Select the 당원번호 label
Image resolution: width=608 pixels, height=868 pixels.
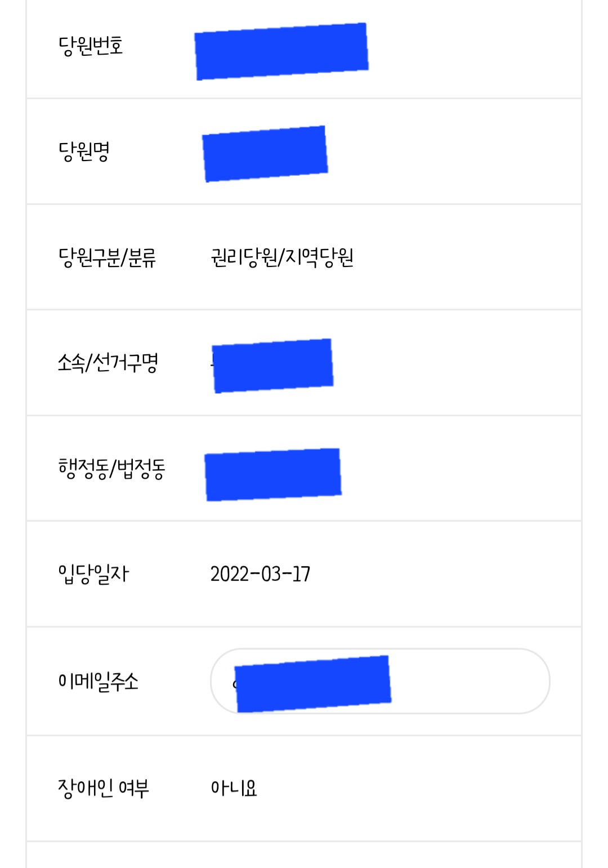click(x=91, y=46)
